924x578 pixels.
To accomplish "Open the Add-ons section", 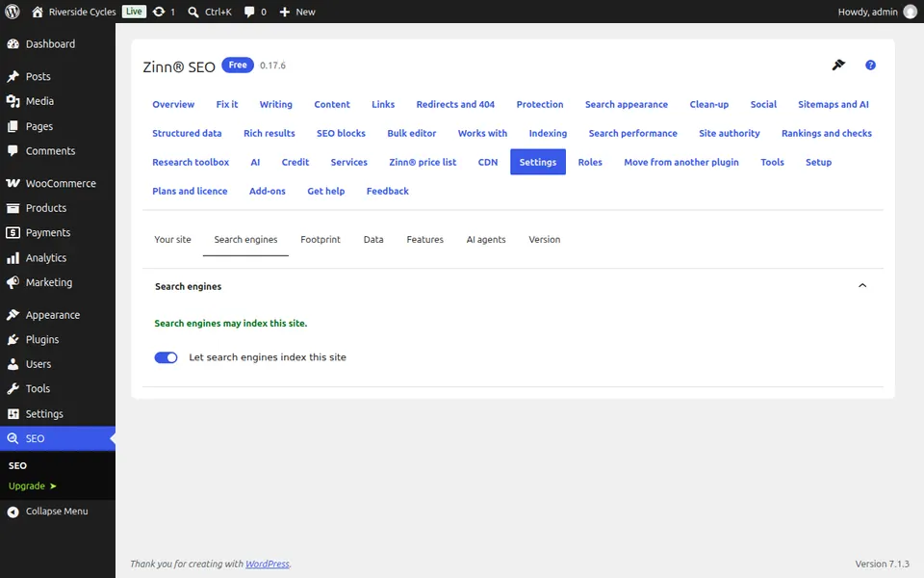I will click(x=268, y=191).
